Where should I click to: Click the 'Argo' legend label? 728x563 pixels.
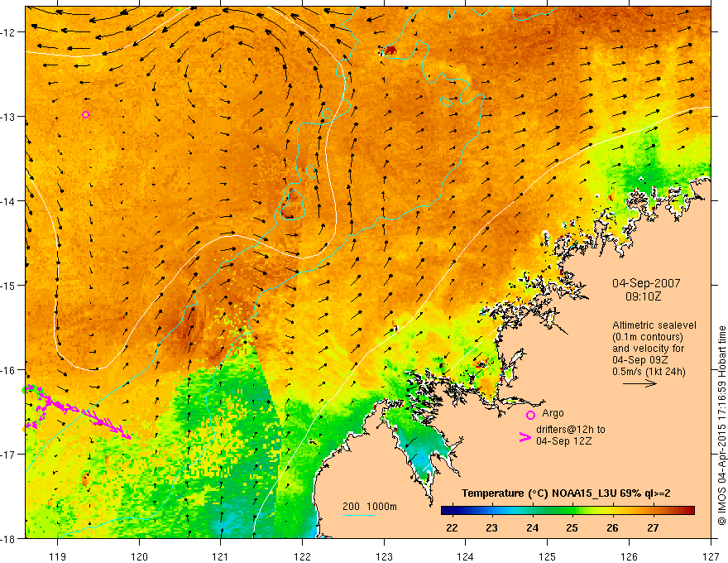553,413
